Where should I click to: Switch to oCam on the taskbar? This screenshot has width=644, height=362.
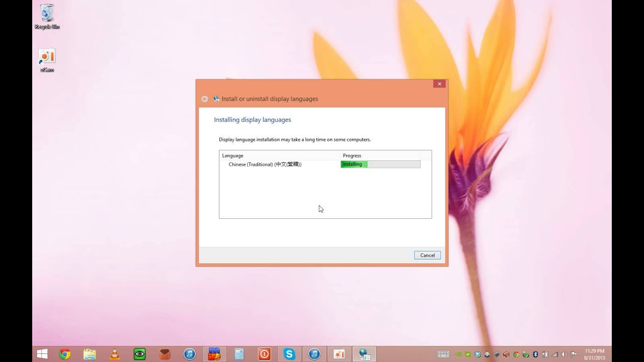point(339,354)
